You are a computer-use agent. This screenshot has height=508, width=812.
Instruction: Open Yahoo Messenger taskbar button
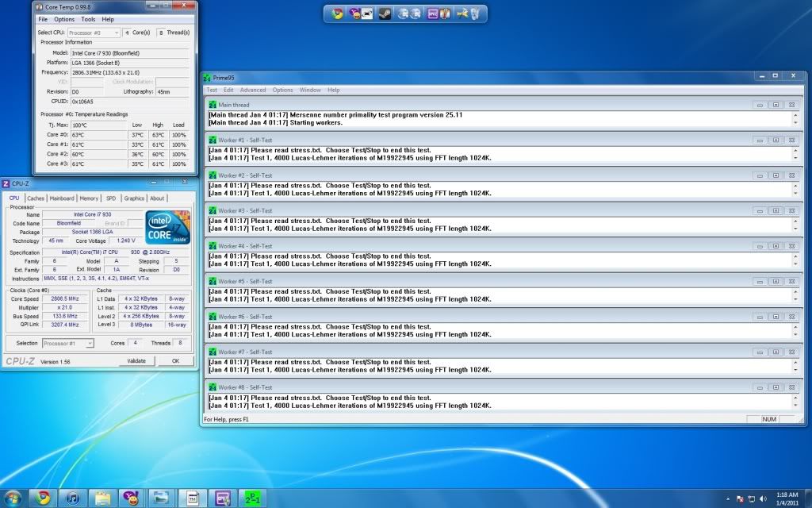pyautogui.click(x=132, y=498)
